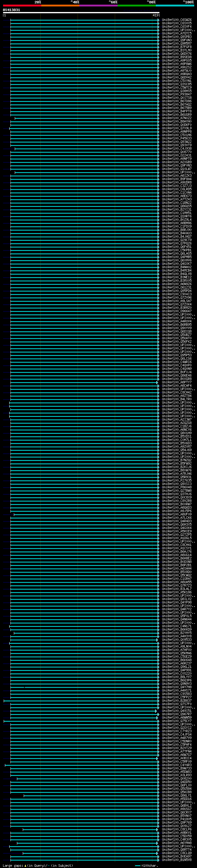197x868 pixels.
Task: Open hit UniRef100_Q9SP83
Action: [176, 37]
